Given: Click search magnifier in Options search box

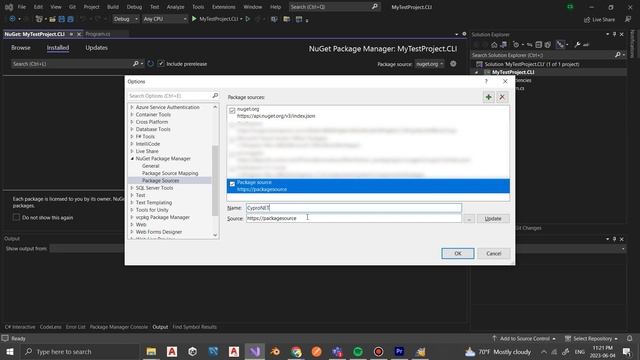Looking at the screenshot, I should [215, 96].
